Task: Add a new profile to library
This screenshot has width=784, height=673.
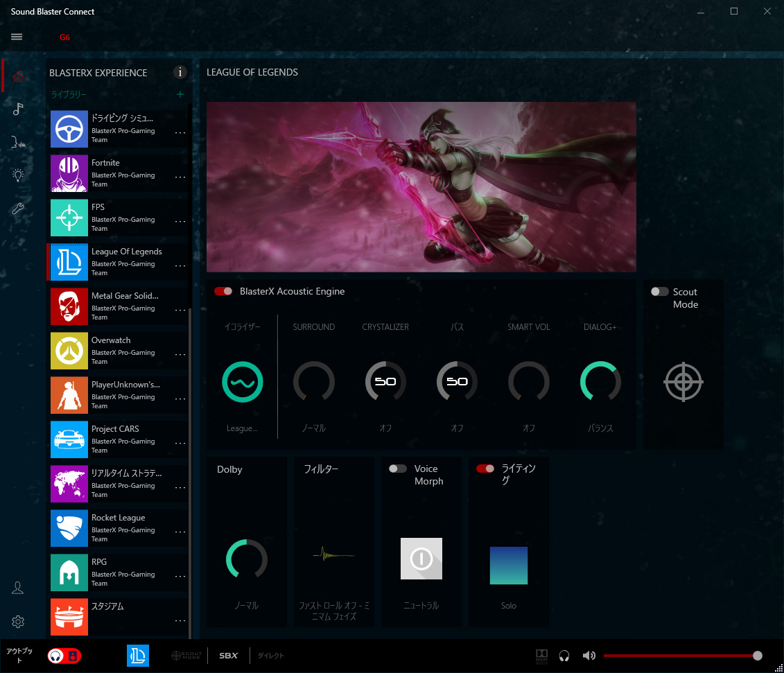Action: (180, 94)
